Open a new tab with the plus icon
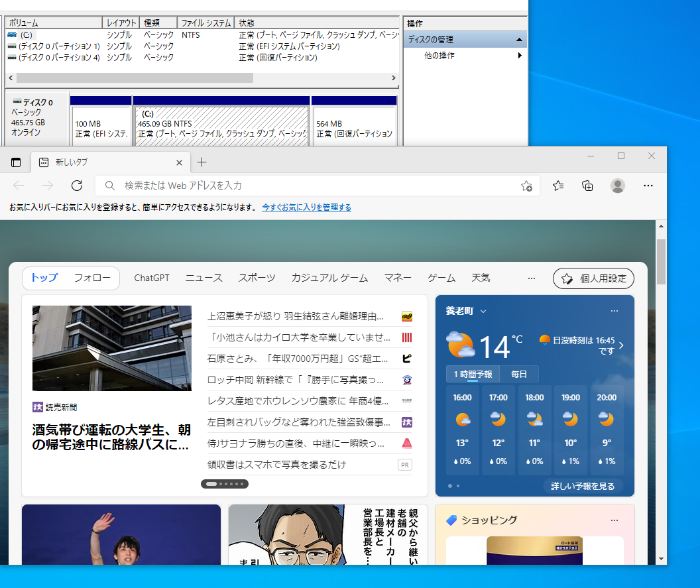700x588 pixels. pyautogui.click(x=203, y=162)
